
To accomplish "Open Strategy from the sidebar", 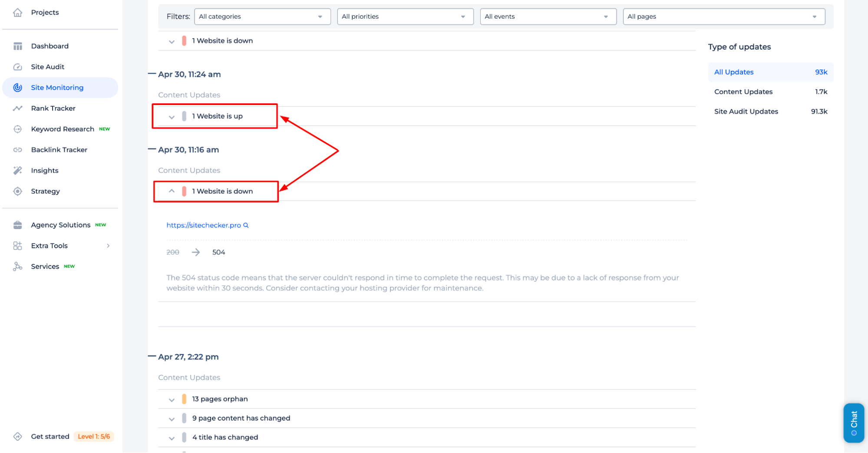I will [x=45, y=191].
